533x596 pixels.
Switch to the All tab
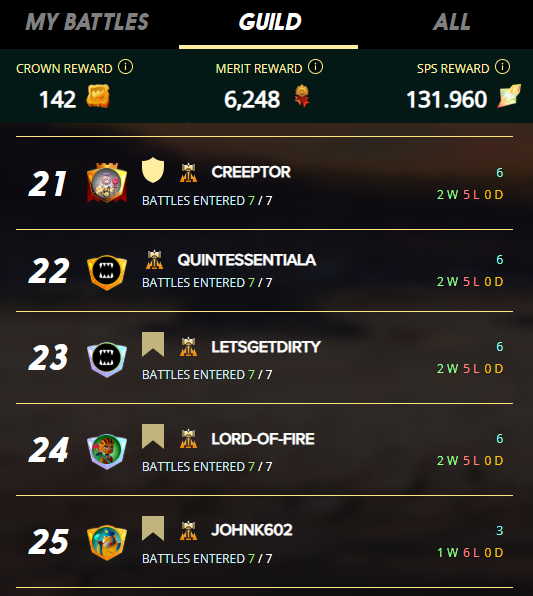click(452, 22)
